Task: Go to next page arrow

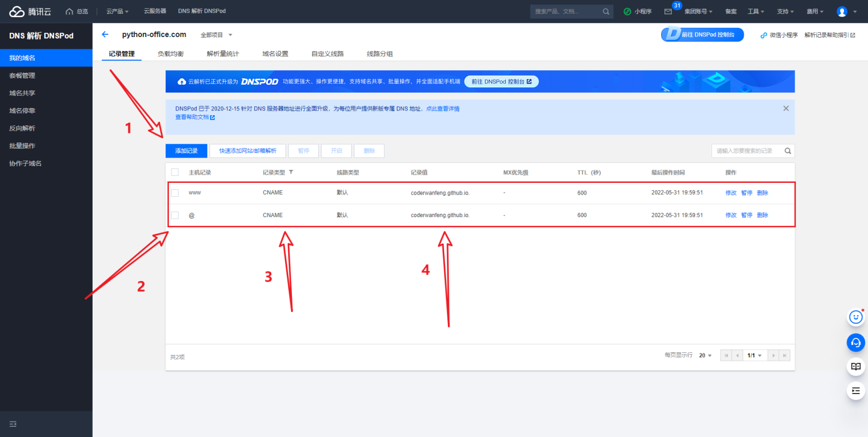Action: [x=773, y=355]
